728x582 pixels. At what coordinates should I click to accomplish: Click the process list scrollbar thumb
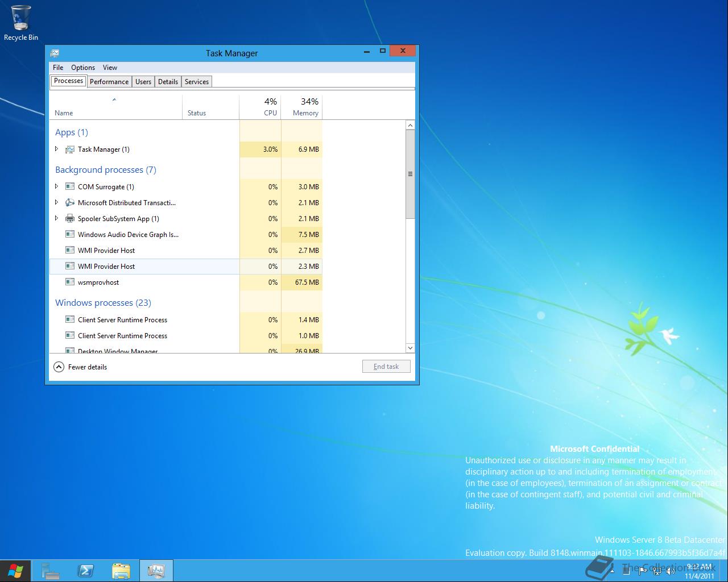(410, 174)
